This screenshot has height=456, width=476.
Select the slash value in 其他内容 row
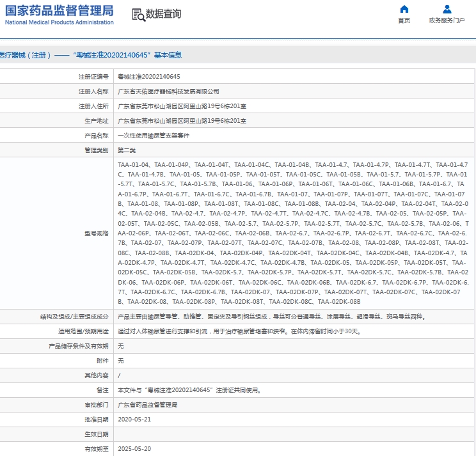(x=119, y=375)
